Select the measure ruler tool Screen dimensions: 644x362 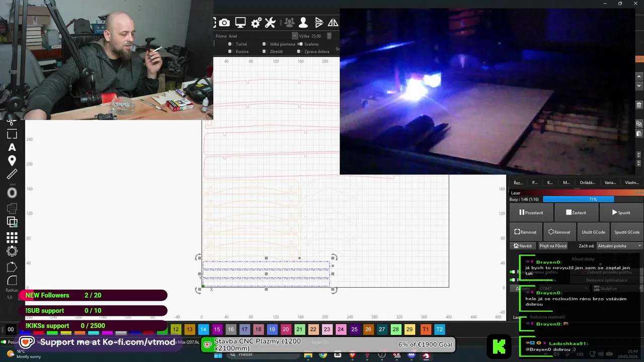[x=12, y=174]
